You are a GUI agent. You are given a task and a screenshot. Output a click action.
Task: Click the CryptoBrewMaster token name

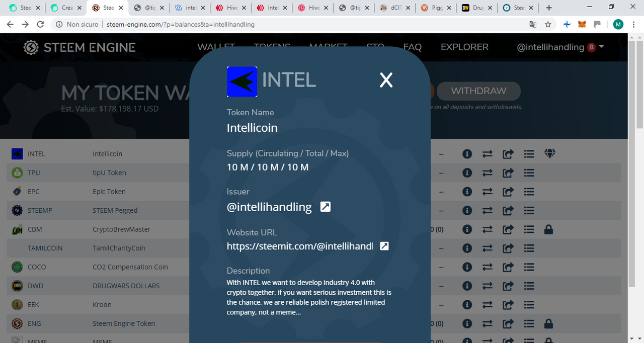[122, 229]
